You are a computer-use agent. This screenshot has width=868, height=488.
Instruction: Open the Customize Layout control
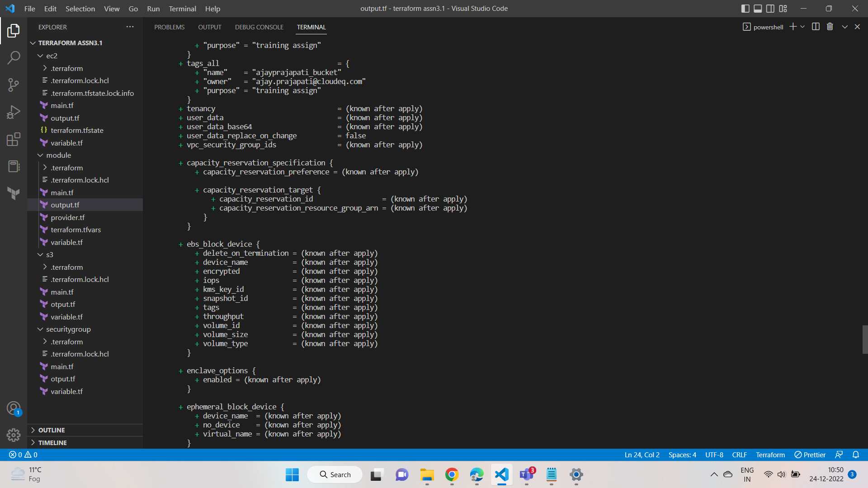click(783, 9)
